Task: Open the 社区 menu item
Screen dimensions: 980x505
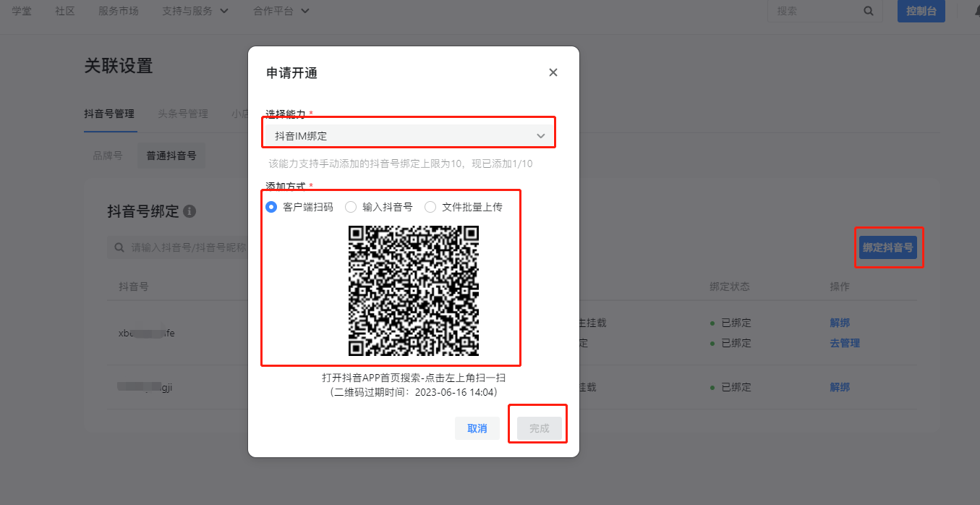Action: [65, 11]
